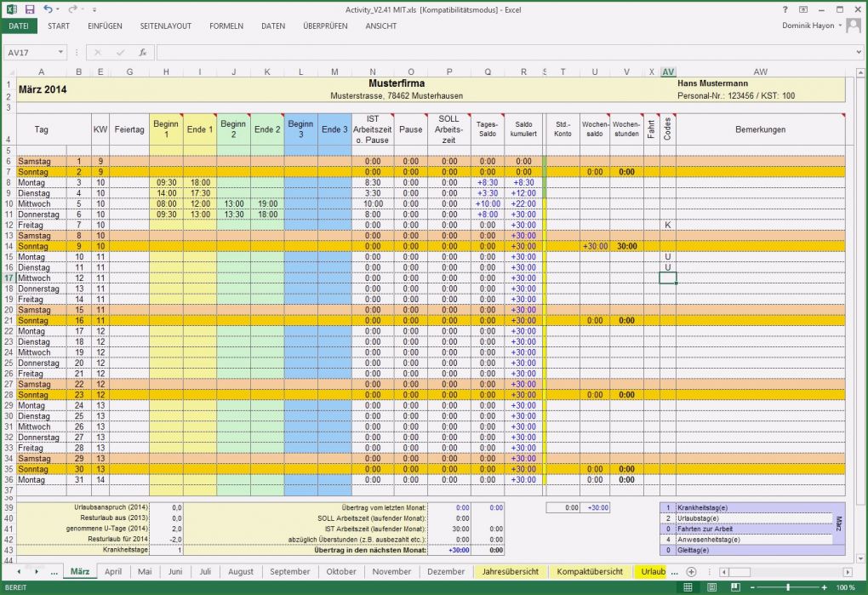Activate Normal view in the status bar
This screenshot has width=868, height=595.
(688, 587)
